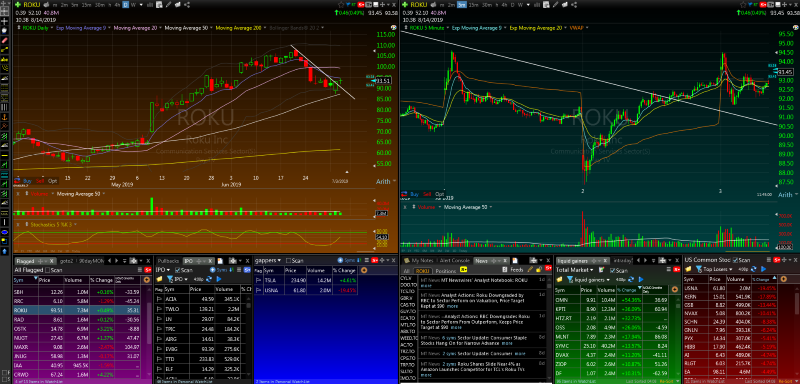Toggle the Scan checkbox in the All Flagged list
800x384 pixels.
point(47,270)
